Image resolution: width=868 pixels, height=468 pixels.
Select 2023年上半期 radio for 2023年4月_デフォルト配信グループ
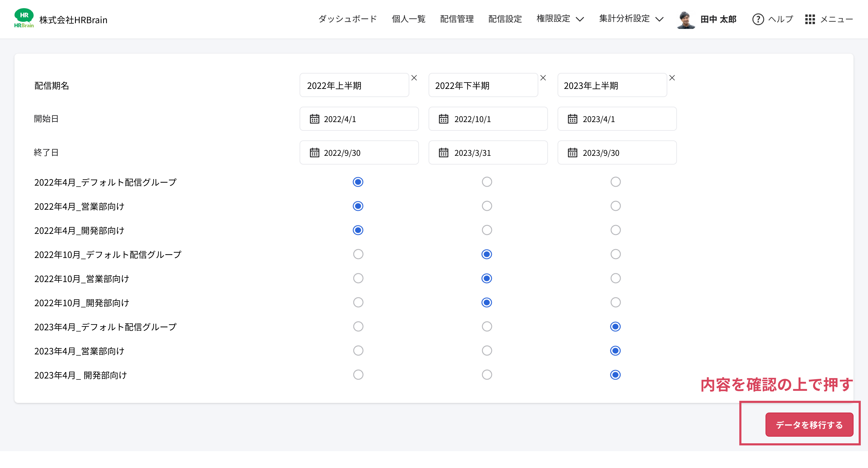[x=616, y=327]
